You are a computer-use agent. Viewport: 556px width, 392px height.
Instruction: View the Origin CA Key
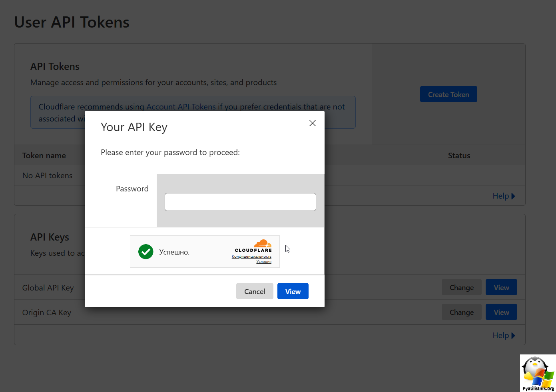(501, 312)
